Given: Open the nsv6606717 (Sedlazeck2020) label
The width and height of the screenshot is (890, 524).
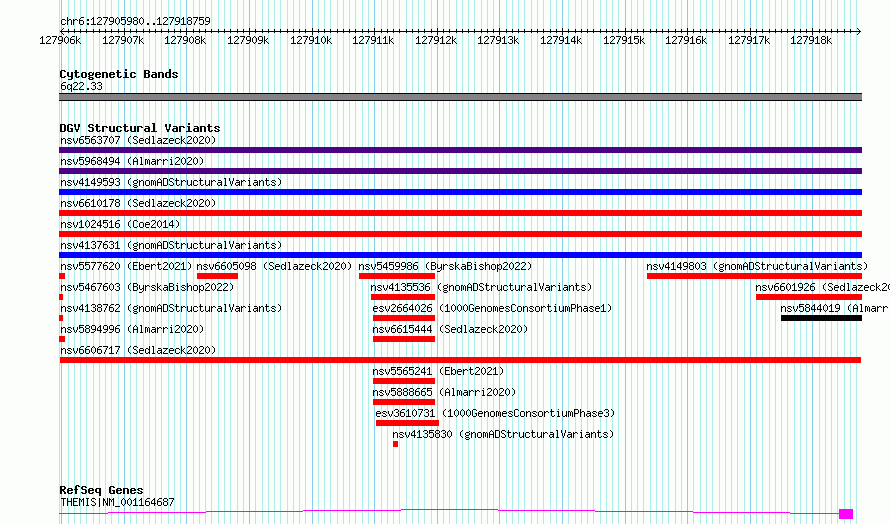Looking at the screenshot, I should (x=138, y=350).
